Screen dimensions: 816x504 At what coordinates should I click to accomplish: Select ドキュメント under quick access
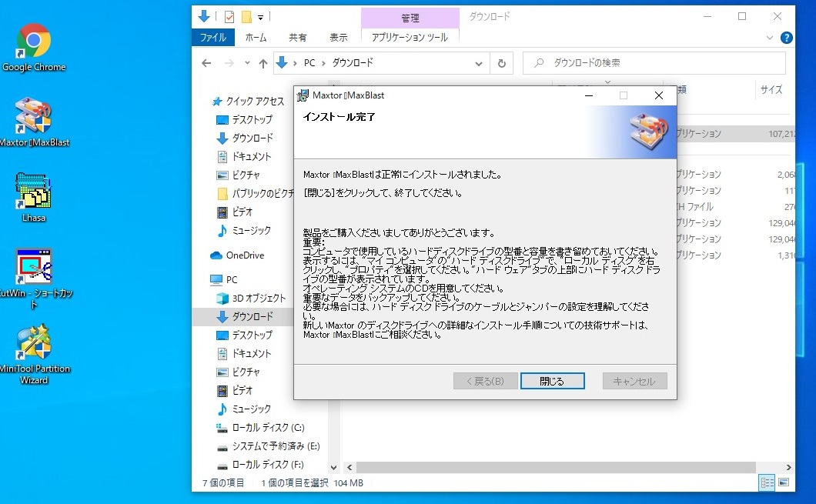pyautogui.click(x=244, y=156)
